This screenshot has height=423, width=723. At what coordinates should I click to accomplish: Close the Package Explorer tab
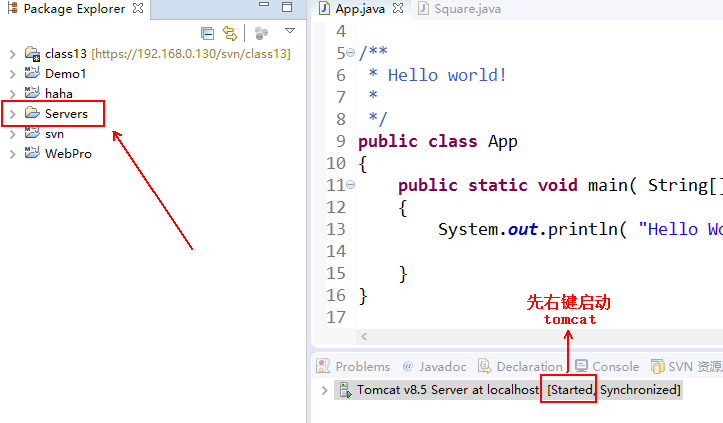[138, 8]
